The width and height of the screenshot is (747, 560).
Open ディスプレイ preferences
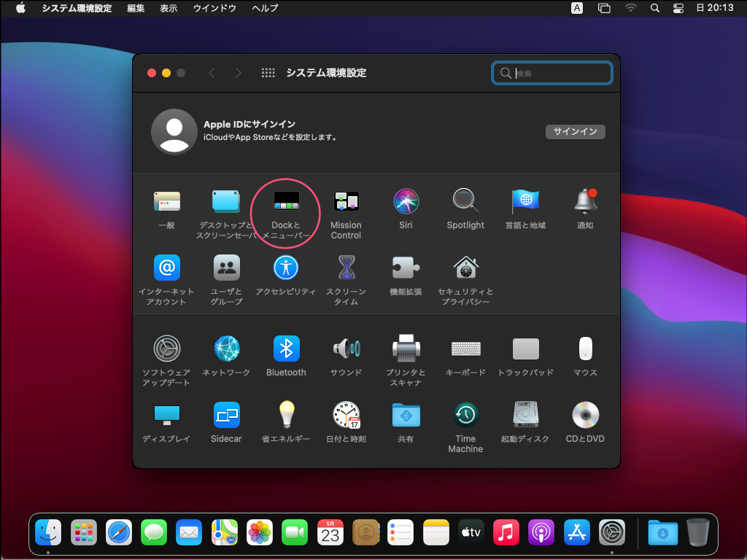coord(167,415)
